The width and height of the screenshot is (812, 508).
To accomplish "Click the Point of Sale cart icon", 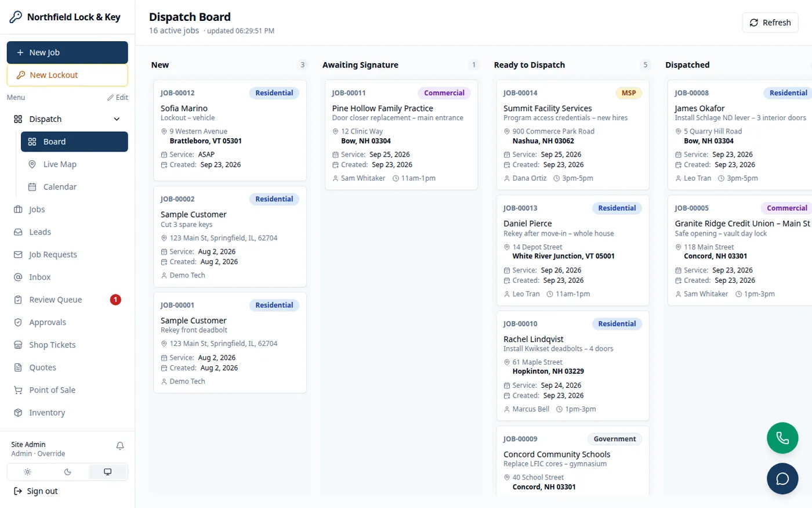I will 18,390.
